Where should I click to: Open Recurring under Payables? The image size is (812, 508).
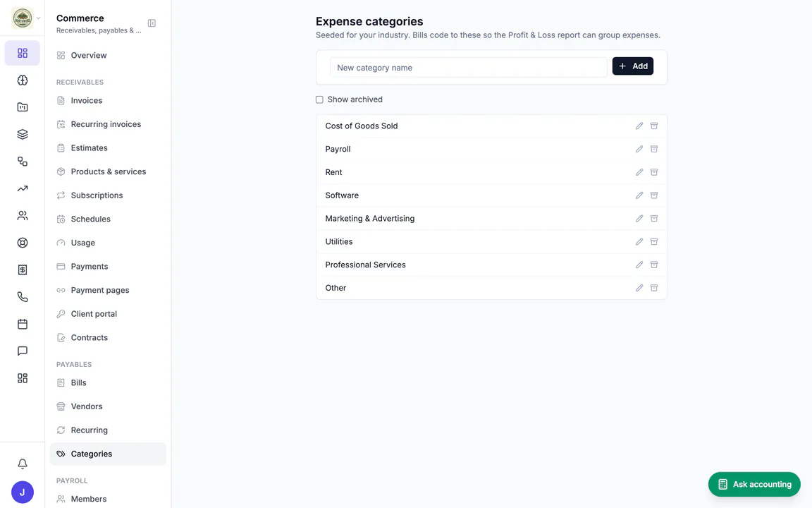108,430
